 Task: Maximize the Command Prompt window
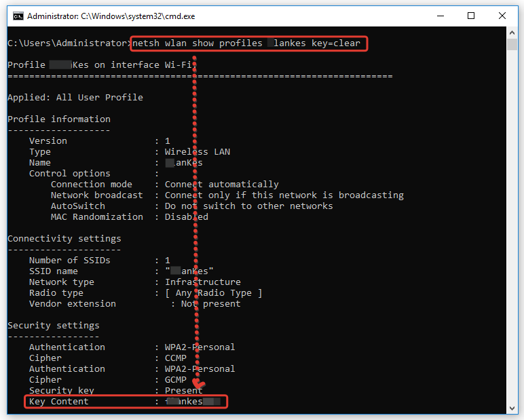pos(471,16)
